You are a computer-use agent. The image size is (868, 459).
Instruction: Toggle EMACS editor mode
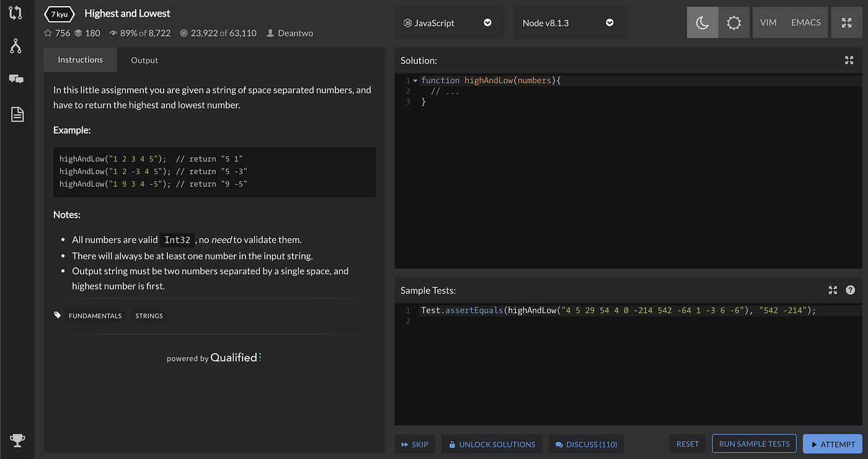point(805,23)
